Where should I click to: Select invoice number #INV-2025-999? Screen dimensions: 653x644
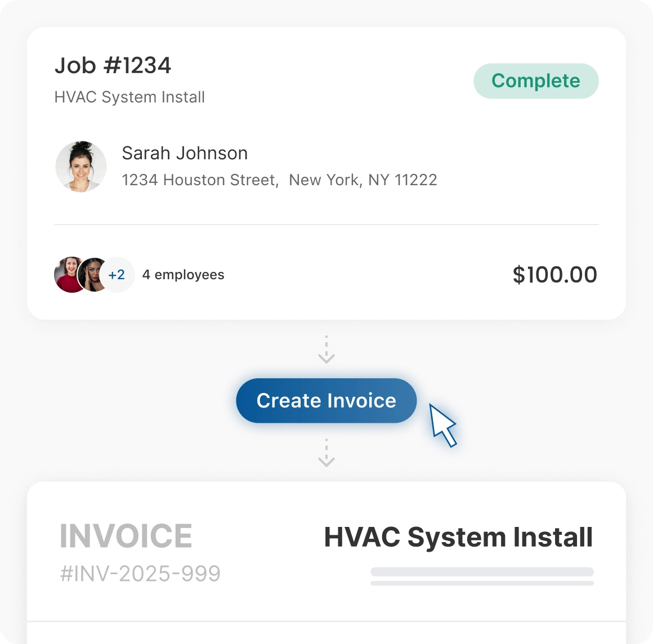(140, 574)
